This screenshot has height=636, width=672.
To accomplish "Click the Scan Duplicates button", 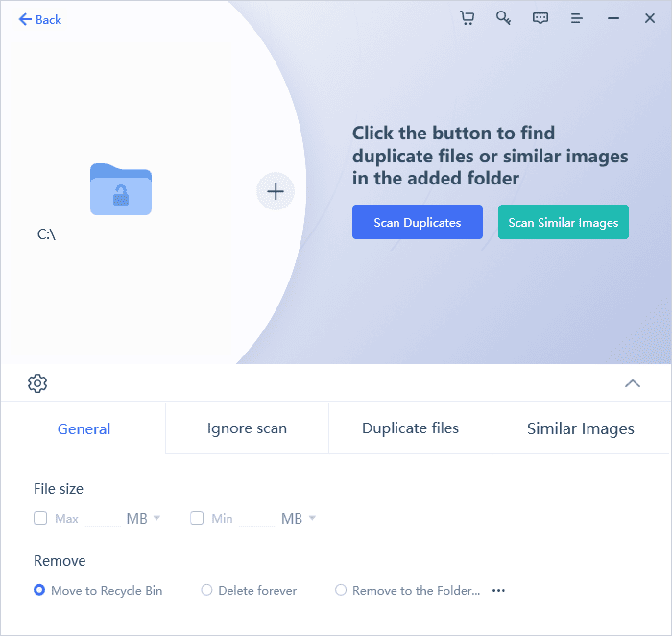I will pyautogui.click(x=418, y=222).
